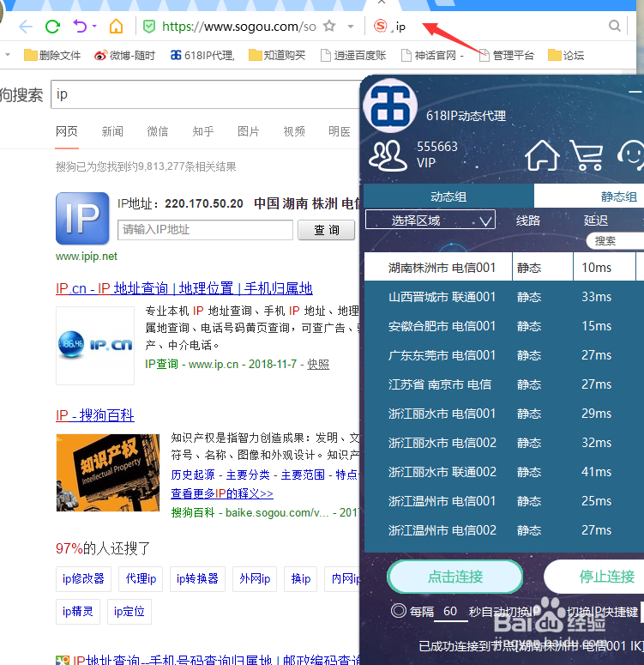
Task: Select the 广东东莞市 电信001 node
Action: point(504,355)
